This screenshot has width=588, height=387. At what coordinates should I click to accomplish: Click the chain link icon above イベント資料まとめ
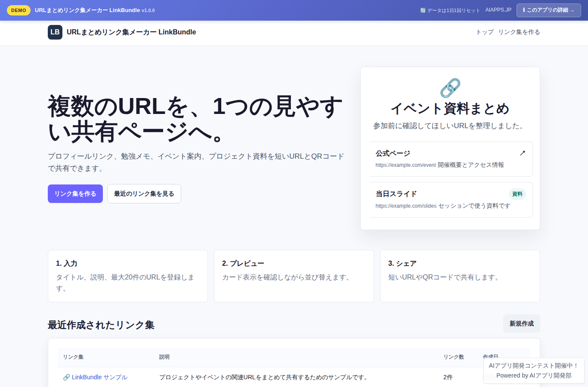tap(450, 88)
